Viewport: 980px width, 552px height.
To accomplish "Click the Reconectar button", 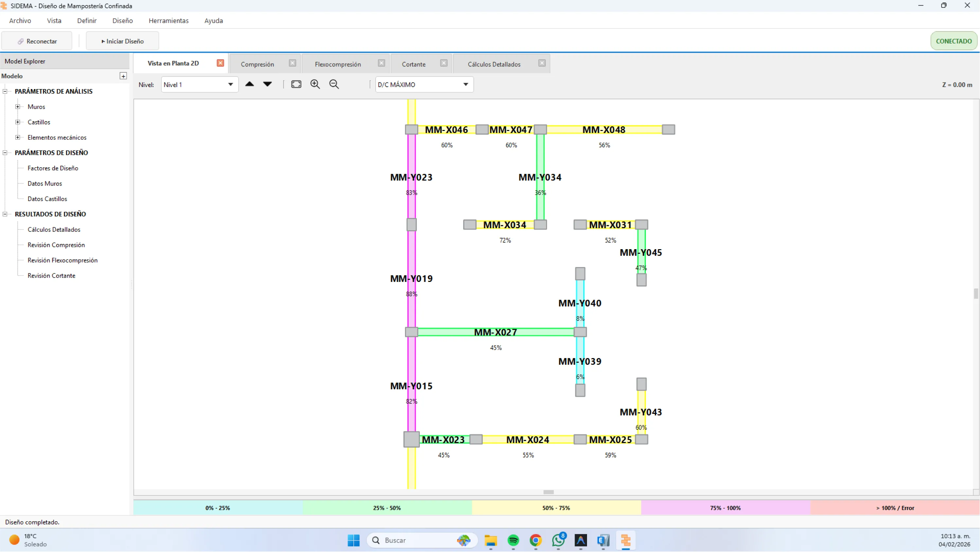I will pyautogui.click(x=37, y=41).
